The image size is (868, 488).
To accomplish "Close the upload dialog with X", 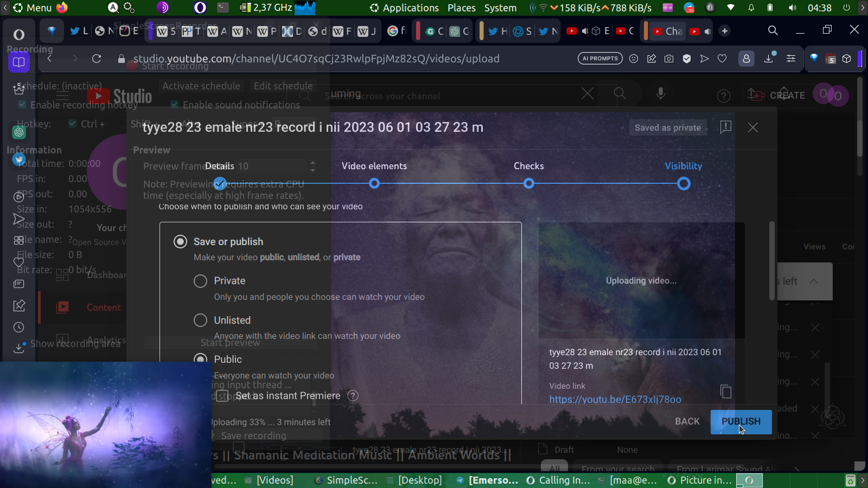I will [x=753, y=127].
